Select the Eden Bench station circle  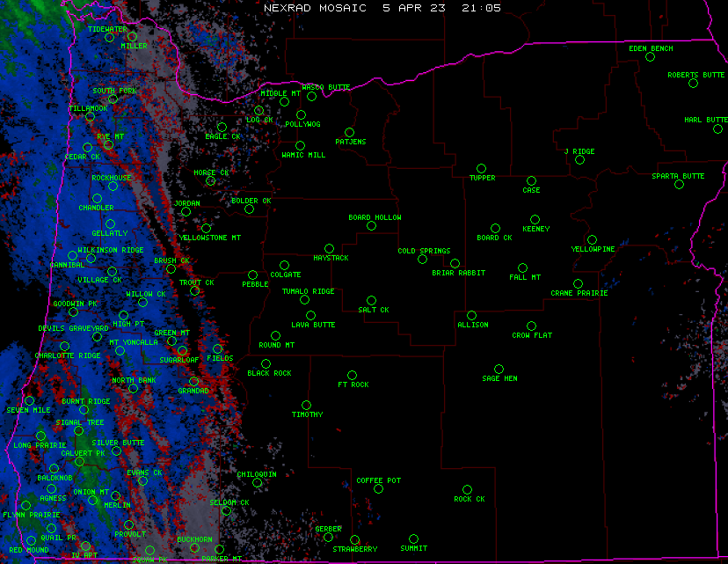[x=650, y=57]
